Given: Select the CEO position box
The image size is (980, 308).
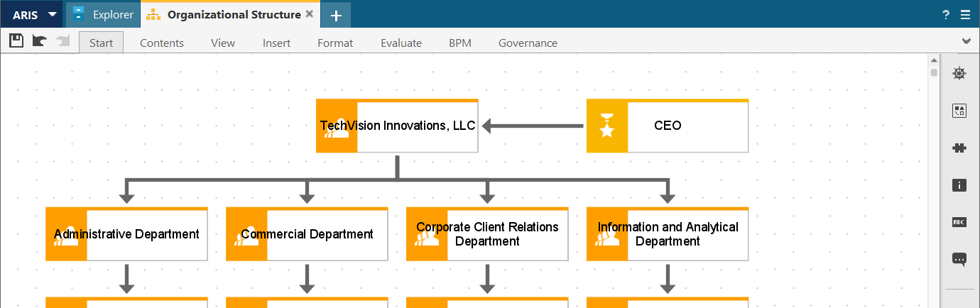Looking at the screenshot, I should pyautogui.click(x=668, y=126).
